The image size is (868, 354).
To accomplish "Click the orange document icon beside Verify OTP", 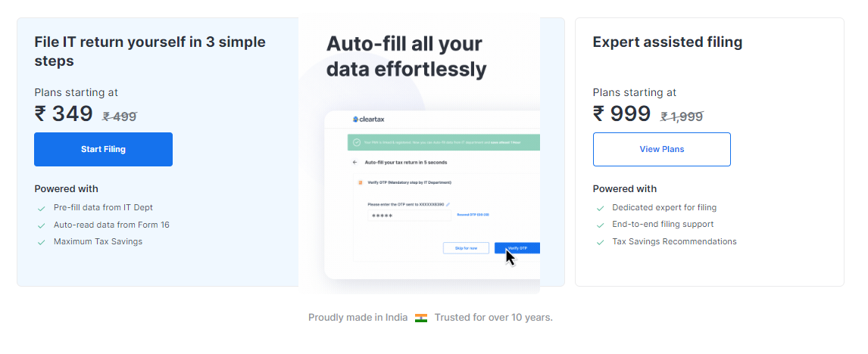I will tap(361, 182).
